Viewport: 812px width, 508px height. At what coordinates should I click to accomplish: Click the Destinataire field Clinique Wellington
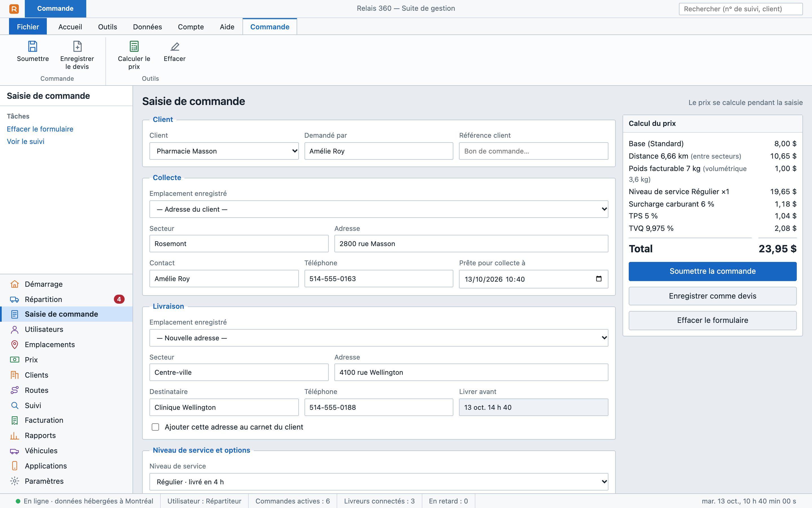[224, 407]
